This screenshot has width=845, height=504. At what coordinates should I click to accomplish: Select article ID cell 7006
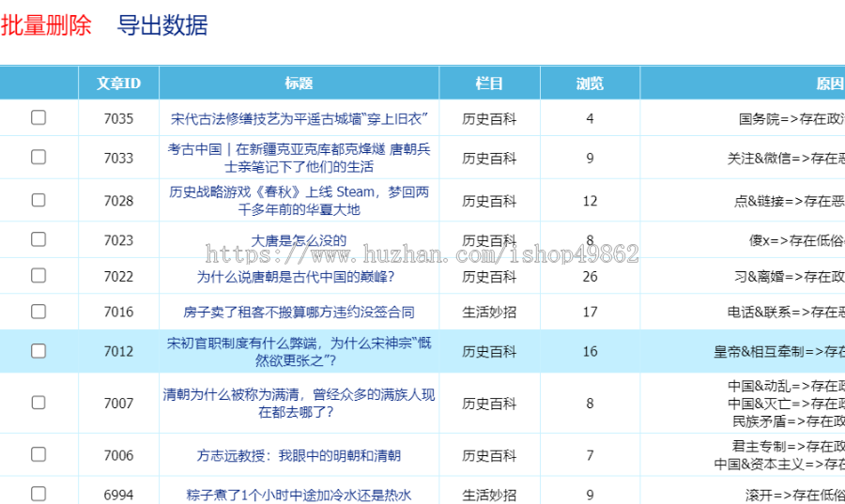(x=118, y=455)
